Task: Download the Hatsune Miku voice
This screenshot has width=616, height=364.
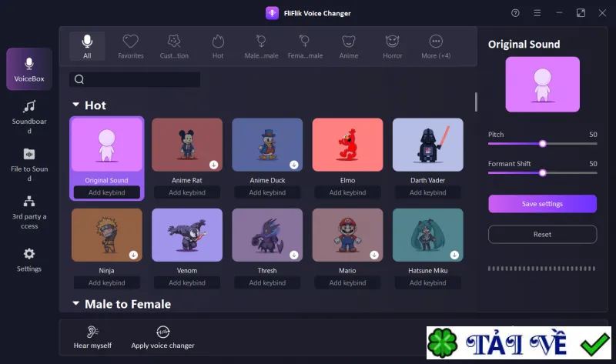Action: click(x=454, y=255)
